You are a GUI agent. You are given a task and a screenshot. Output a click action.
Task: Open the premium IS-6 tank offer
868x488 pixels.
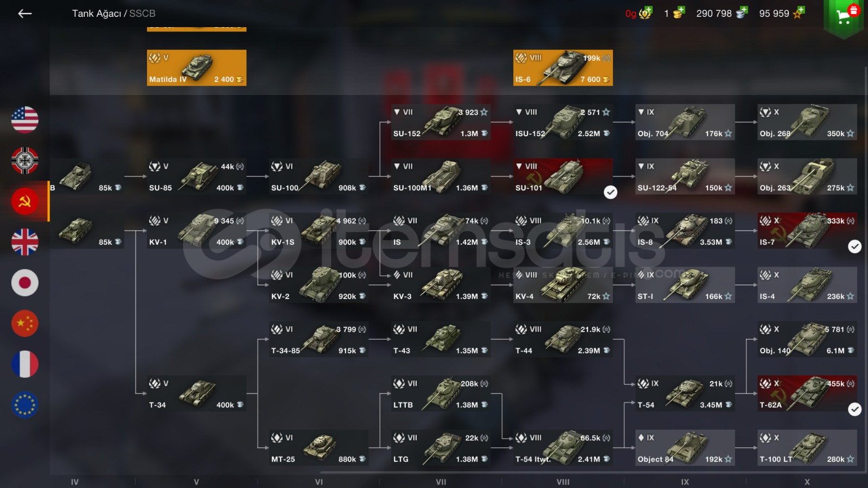(563, 68)
